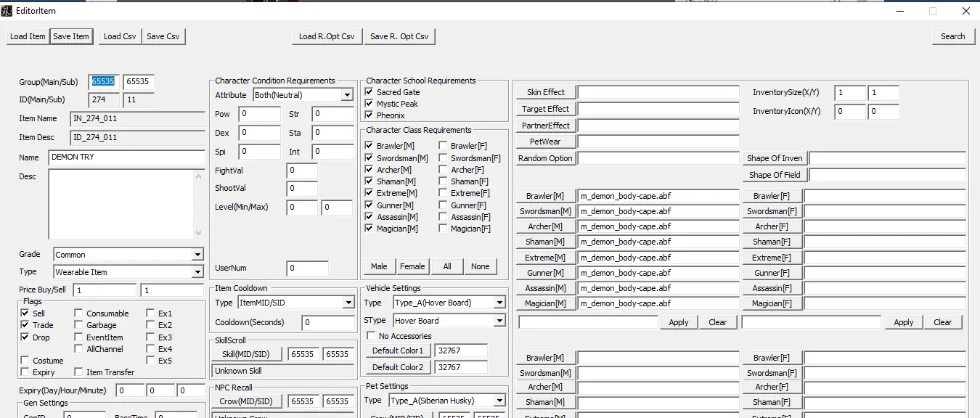Click the Default Color1 button
The width and height of the screenshot is (980, 418).
coord(398,351)
